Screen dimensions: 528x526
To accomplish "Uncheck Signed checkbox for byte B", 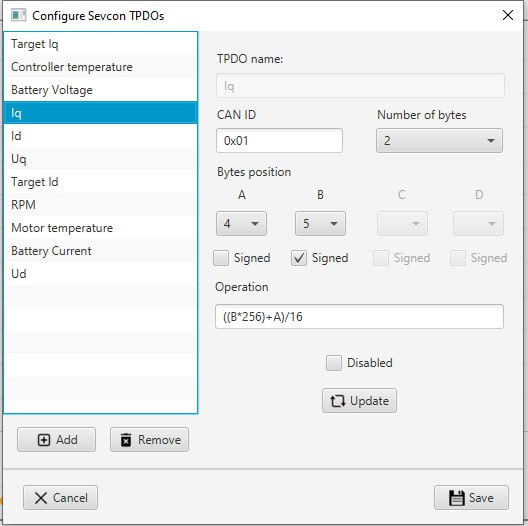I will 299,258.
